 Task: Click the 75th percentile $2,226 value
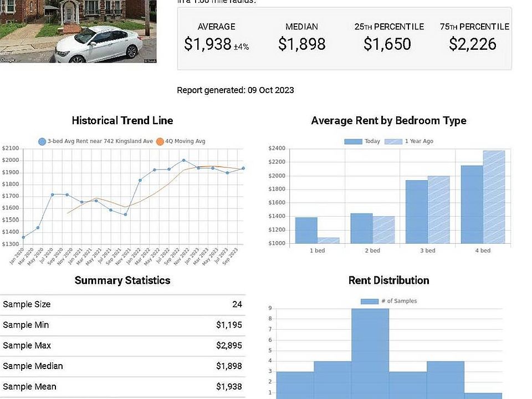[x=473, y=44]
